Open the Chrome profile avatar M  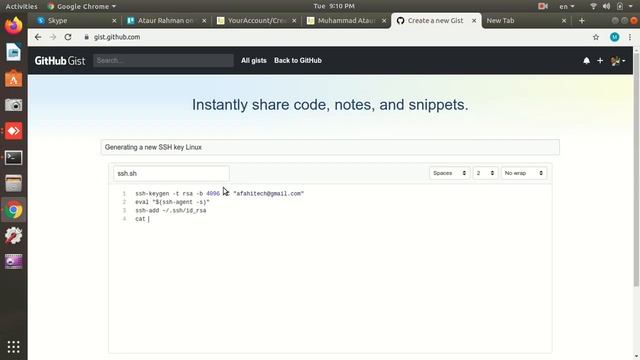(x=614, y=37)
